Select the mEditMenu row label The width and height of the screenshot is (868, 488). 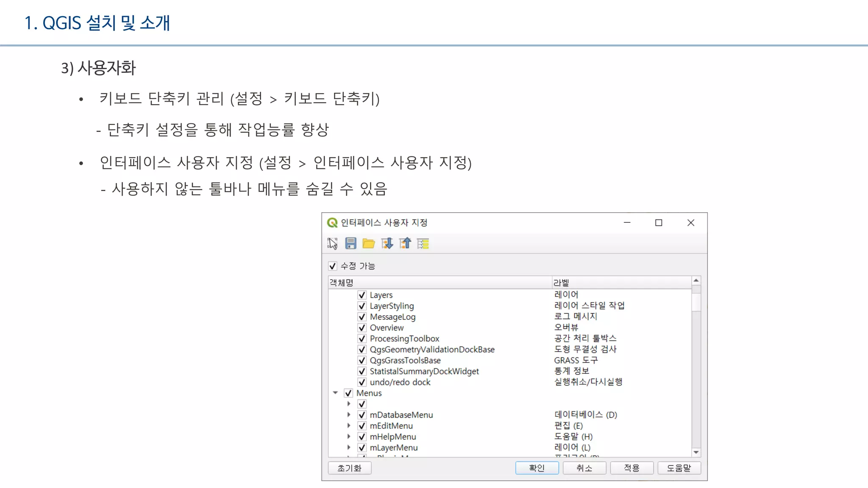(x=391, y=426)
